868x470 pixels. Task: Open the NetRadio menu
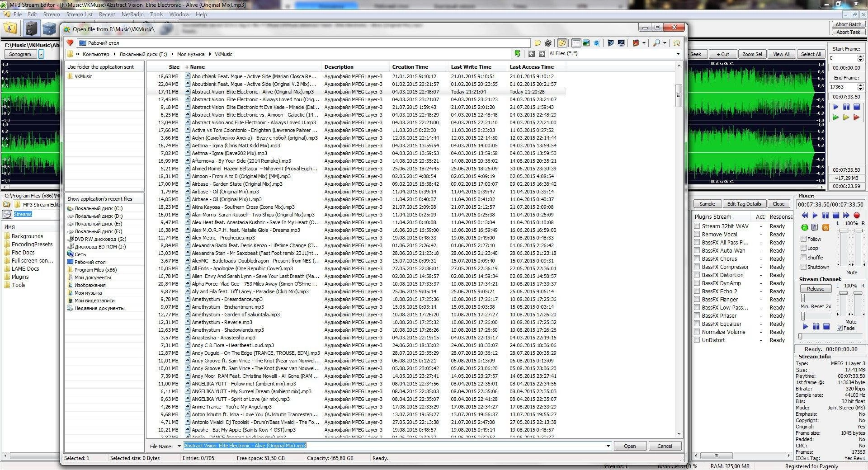click(x=132, y=14)
